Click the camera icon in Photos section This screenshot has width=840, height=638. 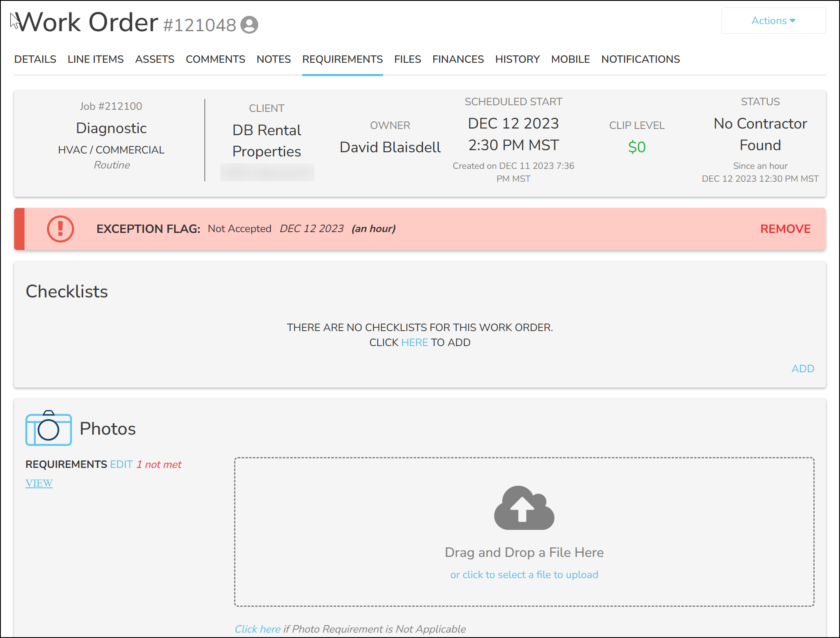point(48,428)
